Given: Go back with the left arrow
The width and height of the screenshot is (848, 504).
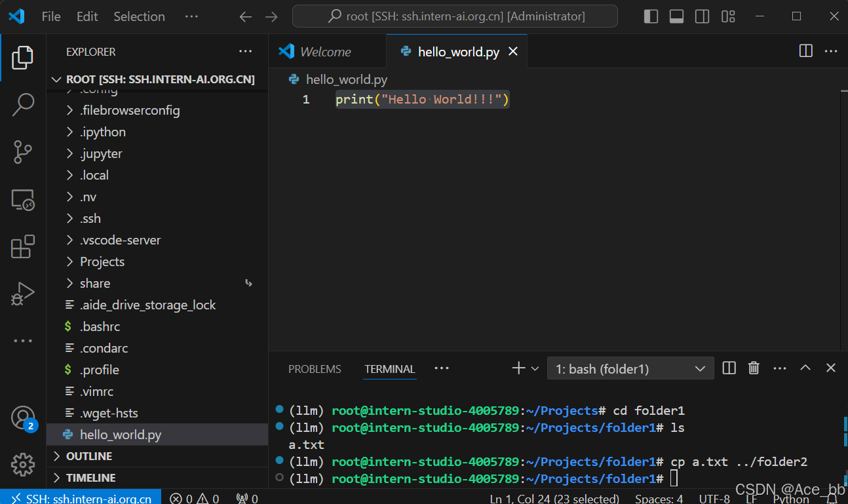Looking at the screenshot, I should [246, 17].
